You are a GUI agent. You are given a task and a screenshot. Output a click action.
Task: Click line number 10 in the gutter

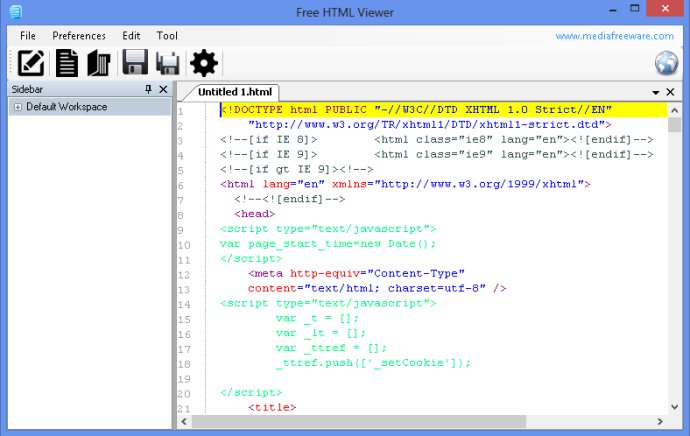(x=184, y=245)
